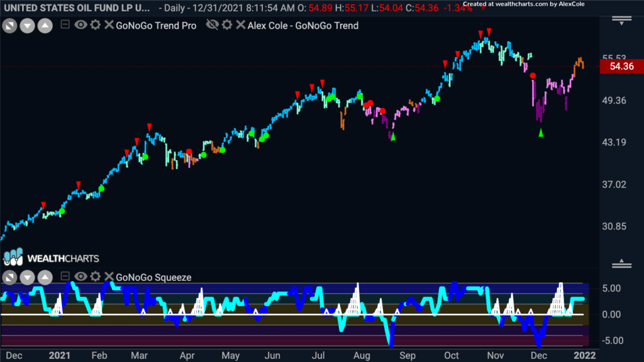The height and width of the screenshot is (362, 644).
Task: Open settings for the Alex Cole - GoNoGo Trend indicator
Action: tap(227, 25)
